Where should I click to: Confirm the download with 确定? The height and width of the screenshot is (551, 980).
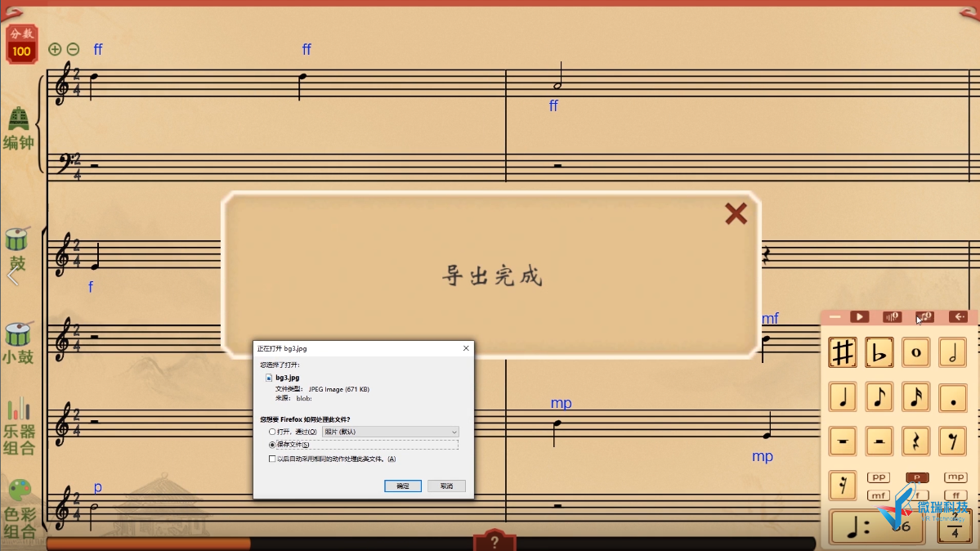pos(402,486)
